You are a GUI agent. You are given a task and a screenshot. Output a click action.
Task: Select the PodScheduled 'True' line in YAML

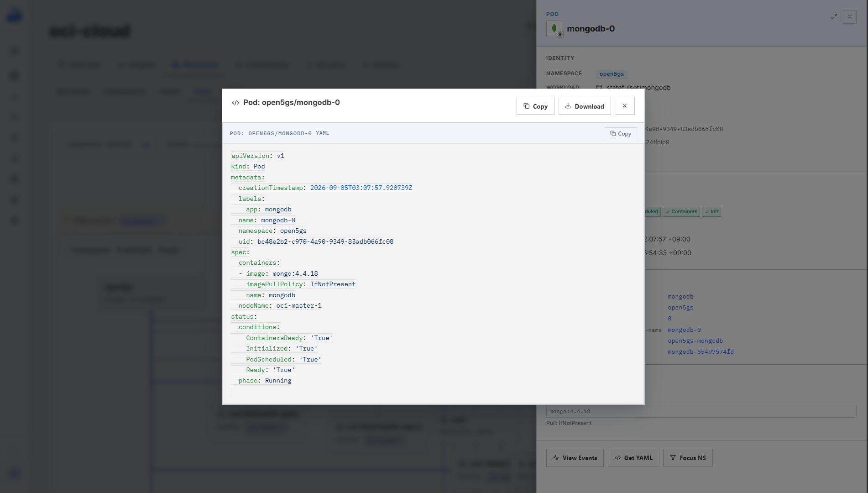tap(283, 359)
